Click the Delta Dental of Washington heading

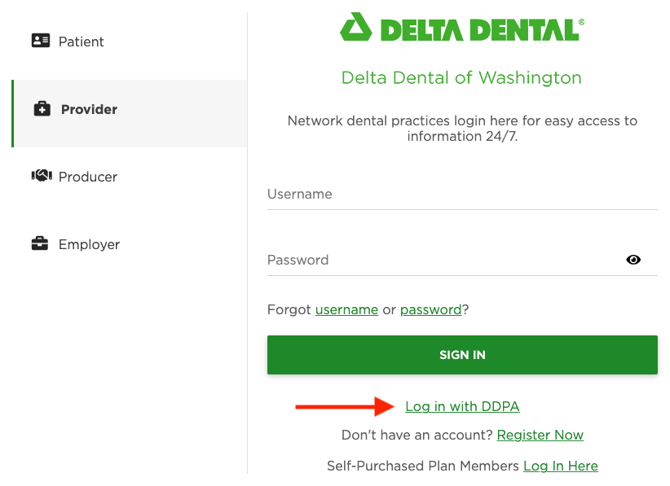461,78
